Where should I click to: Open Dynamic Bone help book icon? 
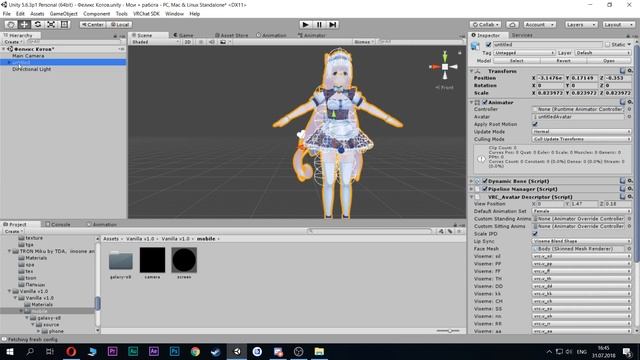622,181
